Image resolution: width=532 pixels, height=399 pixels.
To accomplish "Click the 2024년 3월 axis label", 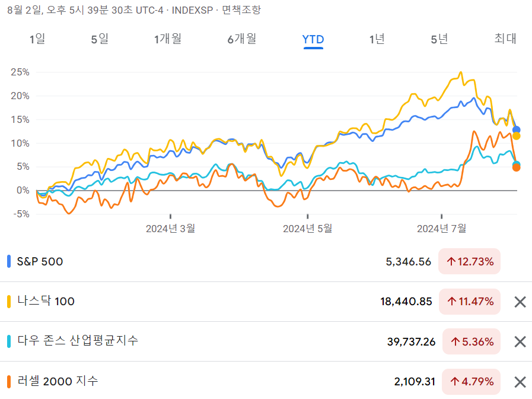I will pos(170,229).
